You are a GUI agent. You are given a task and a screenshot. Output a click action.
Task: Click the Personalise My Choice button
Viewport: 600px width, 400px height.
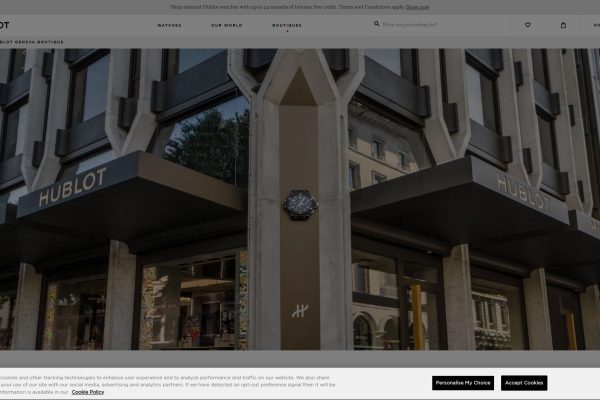coord(463,383)
